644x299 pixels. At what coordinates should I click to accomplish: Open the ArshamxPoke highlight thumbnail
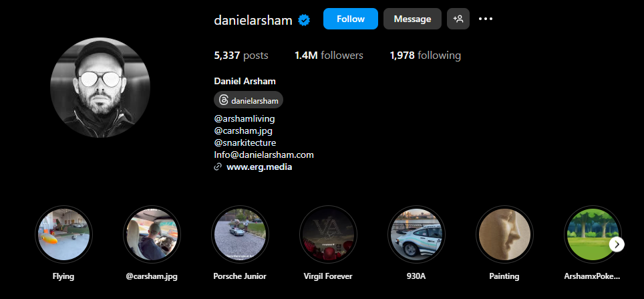(x=593, y=234)
